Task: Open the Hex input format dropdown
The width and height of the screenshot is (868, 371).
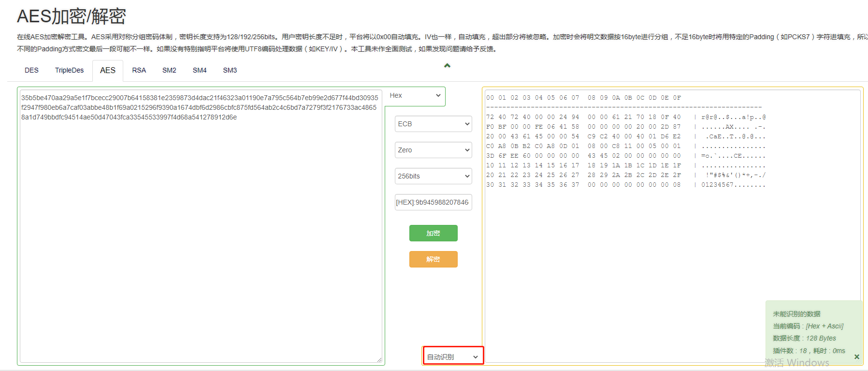Action: coord(415,96)
